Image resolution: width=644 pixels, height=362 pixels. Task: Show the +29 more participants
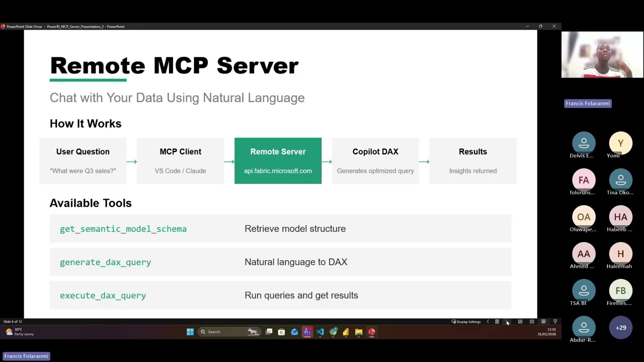pyautogui.click(x=620, y=328)
